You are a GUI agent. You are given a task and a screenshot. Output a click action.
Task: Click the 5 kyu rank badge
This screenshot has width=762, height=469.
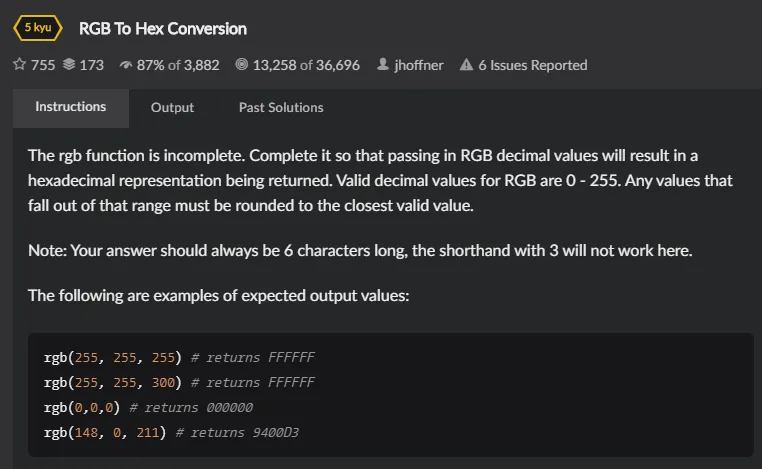click(x=38, y=28)
